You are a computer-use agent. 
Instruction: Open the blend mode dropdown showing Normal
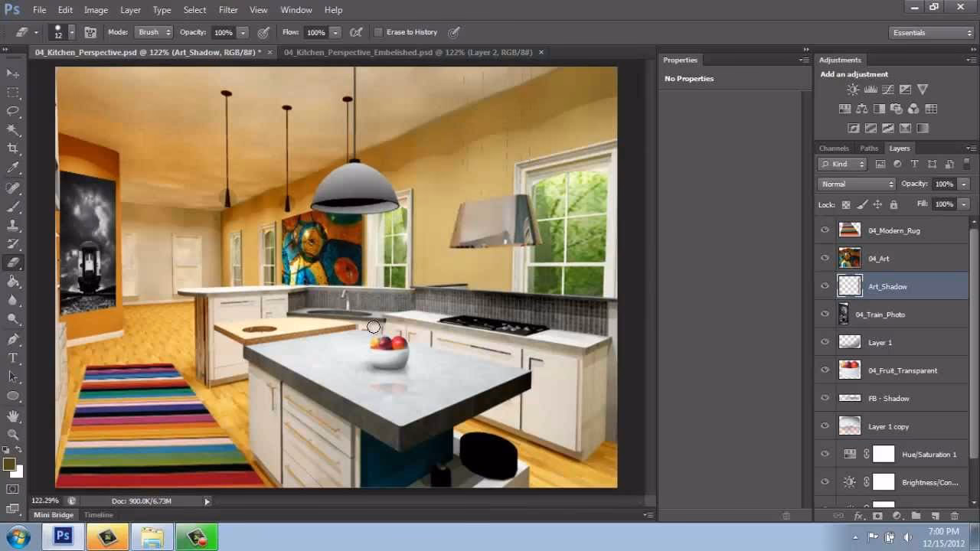[855, 184]
